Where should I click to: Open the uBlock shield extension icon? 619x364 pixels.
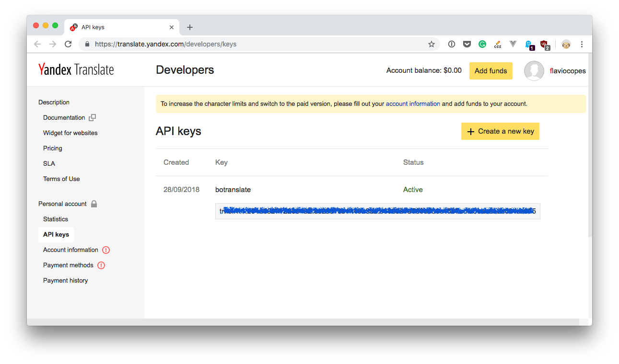(544, 45)
